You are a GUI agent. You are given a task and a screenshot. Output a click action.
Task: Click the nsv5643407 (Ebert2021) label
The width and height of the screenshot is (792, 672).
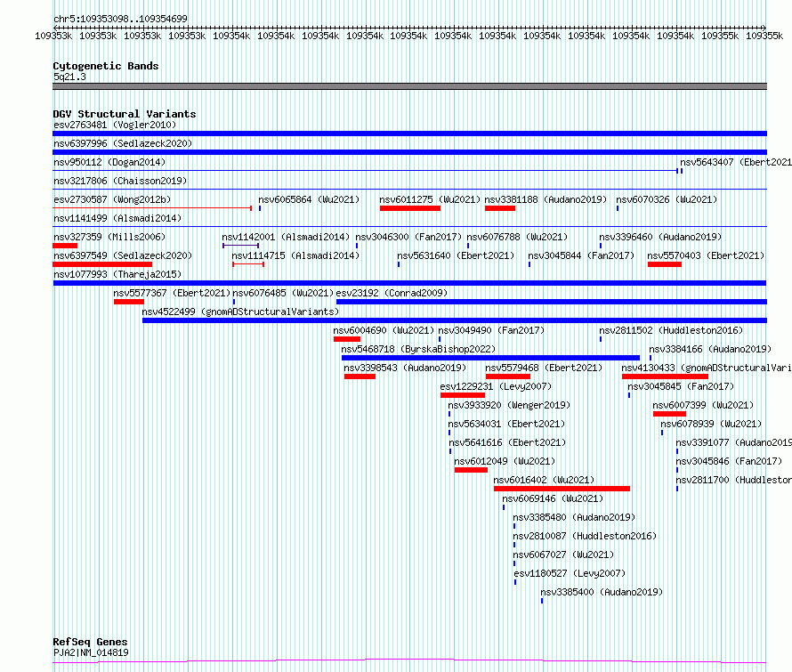tap(735, 162)
